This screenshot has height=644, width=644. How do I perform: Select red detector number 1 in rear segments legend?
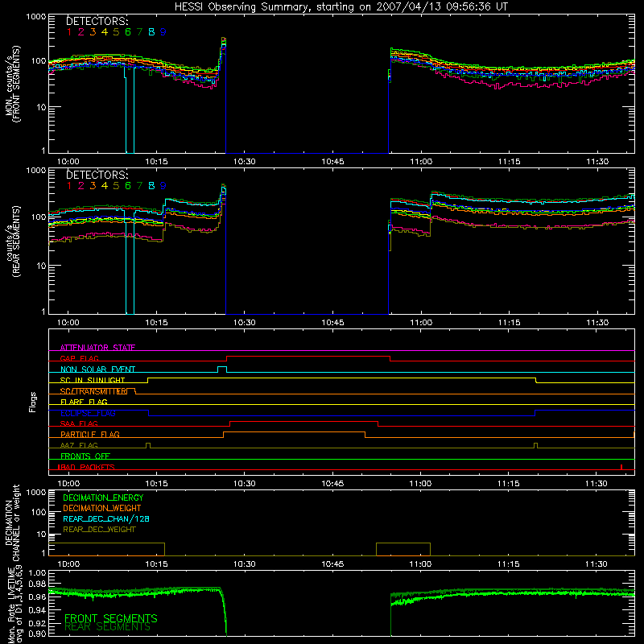pos(69,186)
